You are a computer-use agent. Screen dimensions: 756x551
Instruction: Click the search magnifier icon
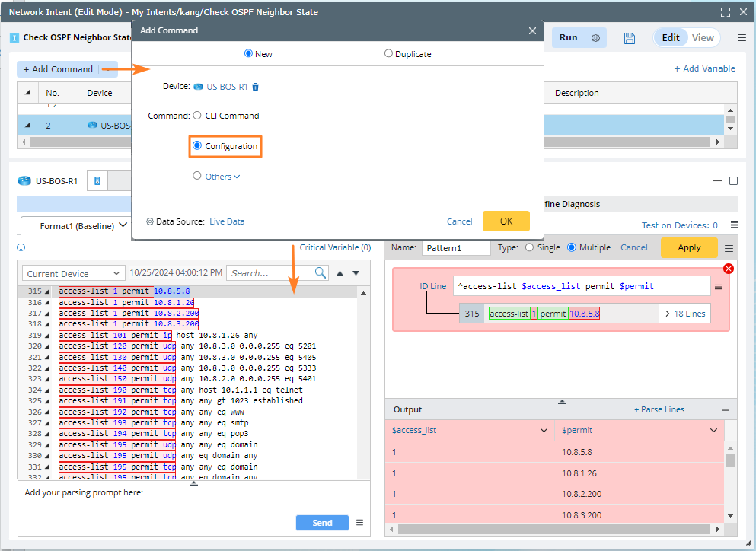(x=321, y=272)
